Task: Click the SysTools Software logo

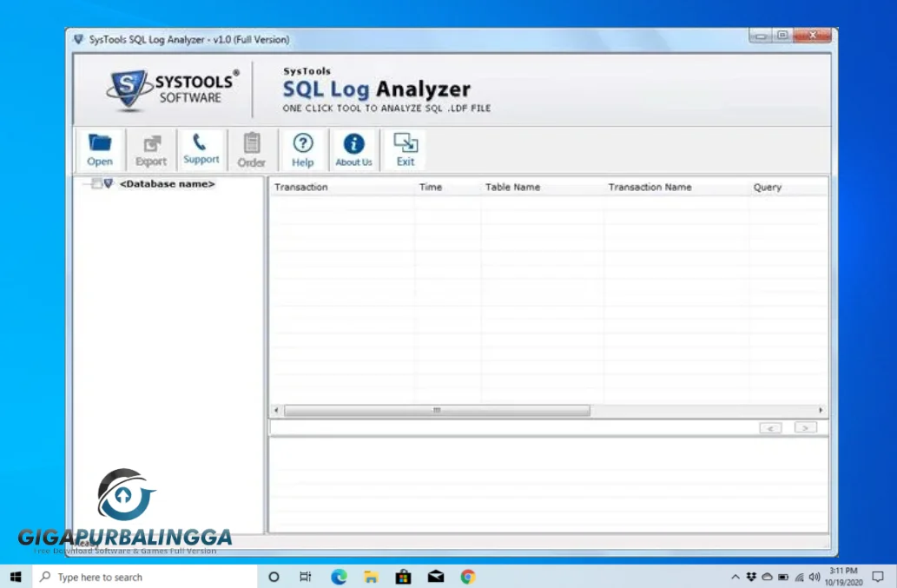Action: 172,89
